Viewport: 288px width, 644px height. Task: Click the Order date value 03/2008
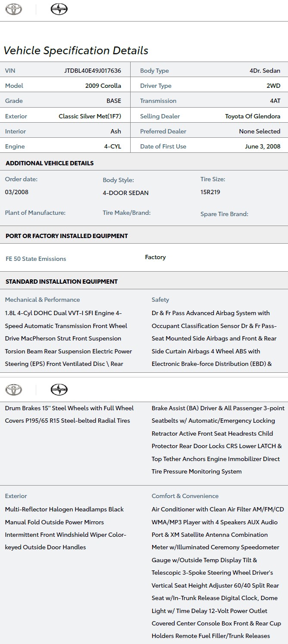pyautogui.click(x=17, y=192)
